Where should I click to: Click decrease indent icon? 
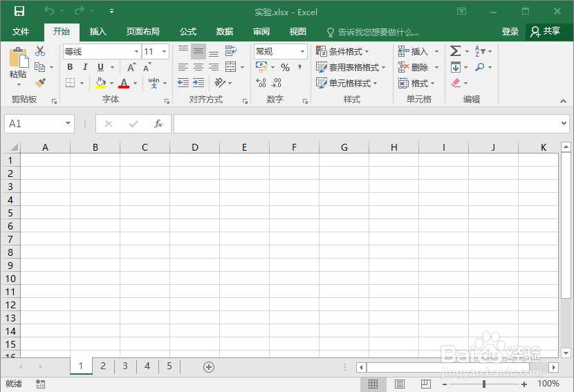point(183,83)
